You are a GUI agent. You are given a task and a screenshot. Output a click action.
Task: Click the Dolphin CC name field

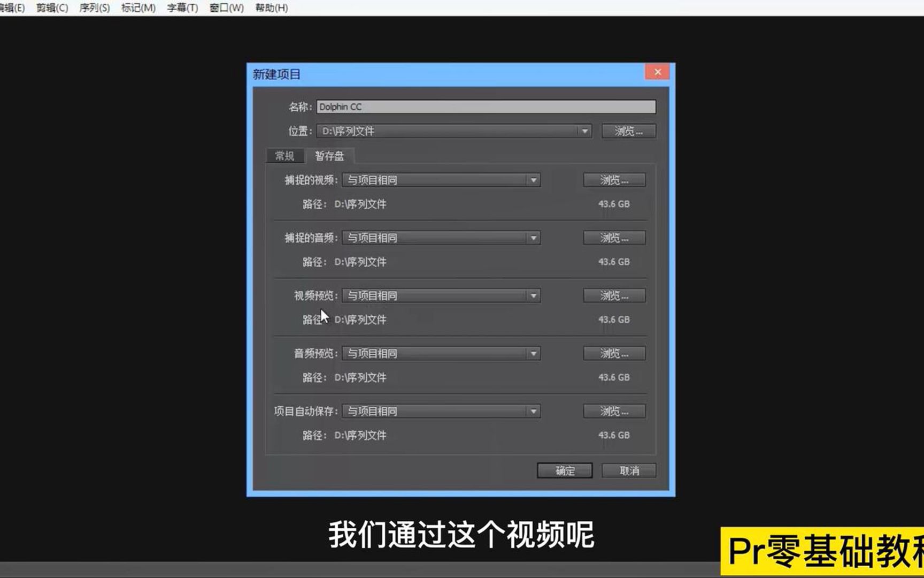[x=486, y=107]
